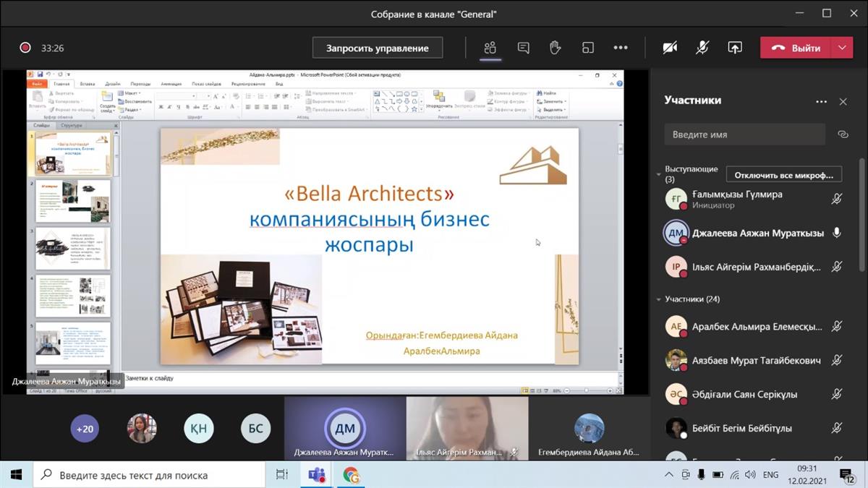Click Отключить все микрофоны button
This screenshot has width=868, height=488.
pyautogui.click(x=784, y=175)
